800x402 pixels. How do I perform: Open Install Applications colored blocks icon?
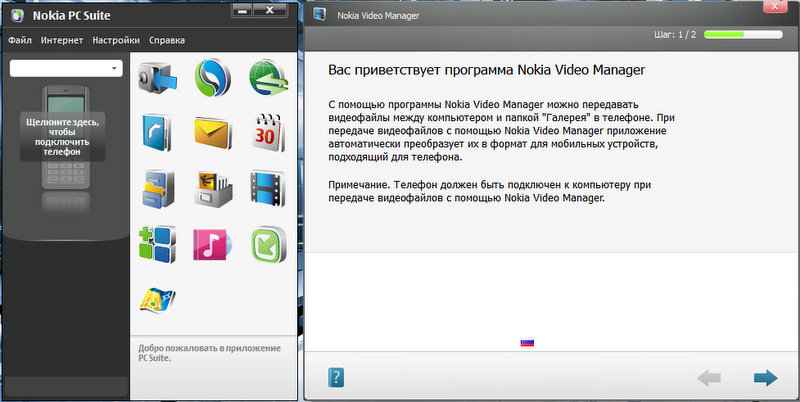tap(157, 244)
